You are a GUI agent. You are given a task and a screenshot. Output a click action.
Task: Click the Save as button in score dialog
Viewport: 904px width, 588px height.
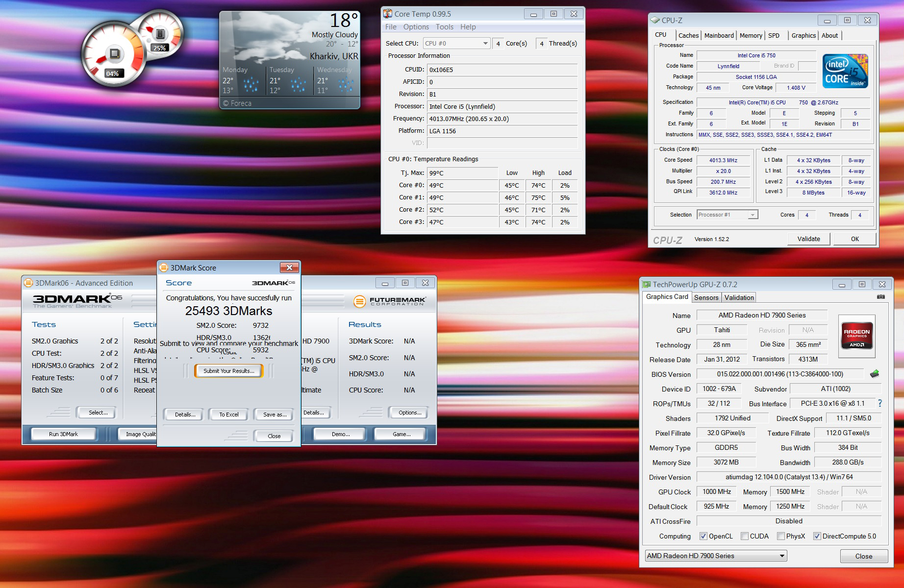[x=275, y=415]
